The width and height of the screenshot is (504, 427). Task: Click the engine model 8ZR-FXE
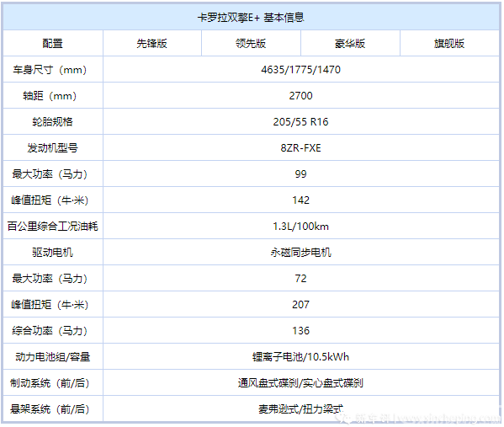[301, 148]
